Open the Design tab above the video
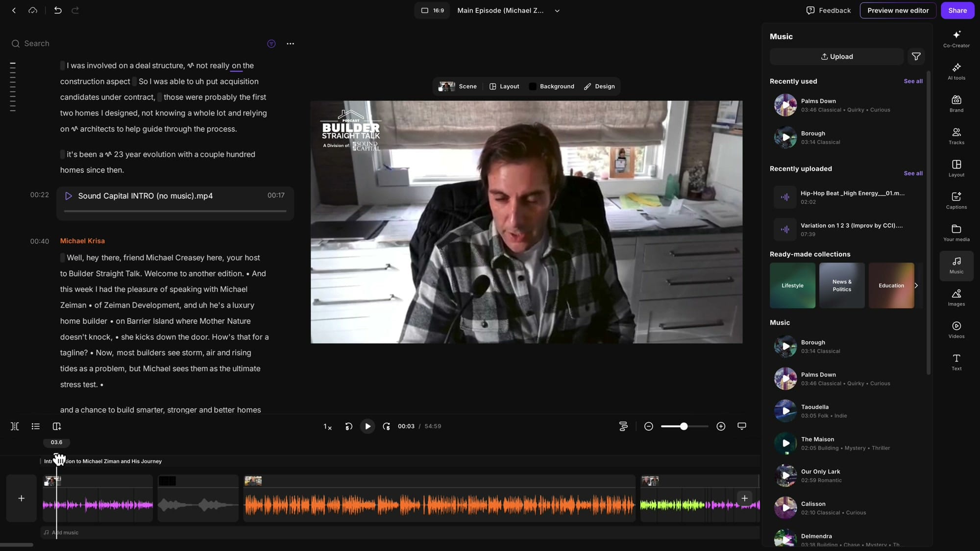Viewport: 980px width, 551px height. (599, 86)
